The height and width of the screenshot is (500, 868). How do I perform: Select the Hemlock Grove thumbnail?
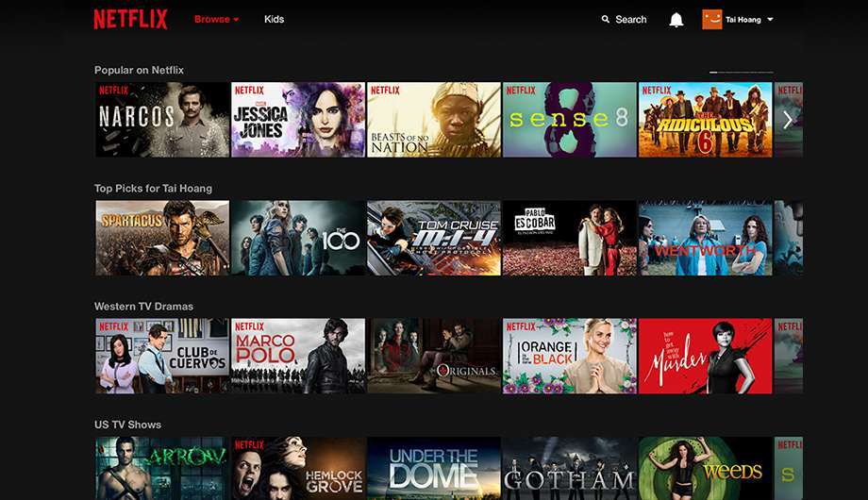click(x=298, y=469)
